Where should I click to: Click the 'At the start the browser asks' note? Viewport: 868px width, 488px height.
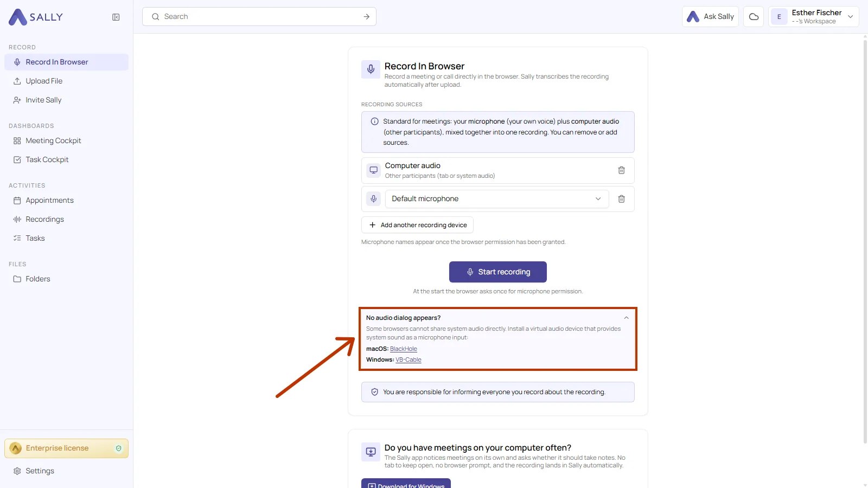(x=498, y=292)
